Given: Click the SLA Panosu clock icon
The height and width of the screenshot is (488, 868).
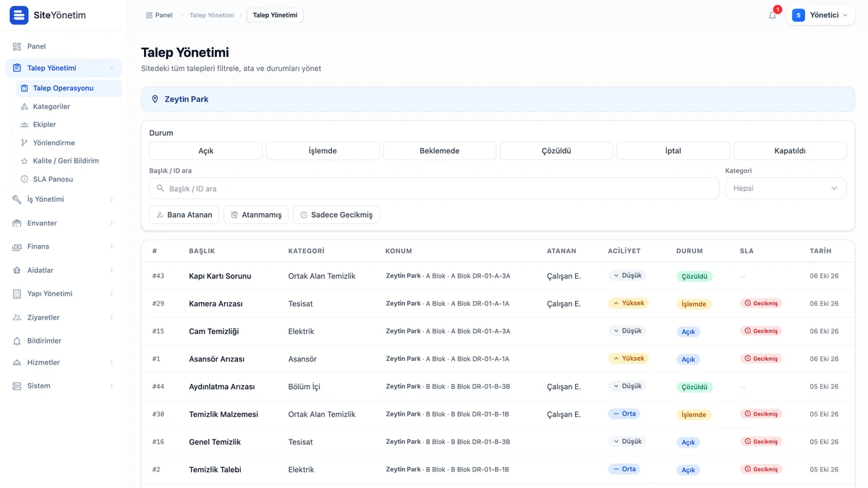Looking at the screenshot, I should click(x=25, y=179).
